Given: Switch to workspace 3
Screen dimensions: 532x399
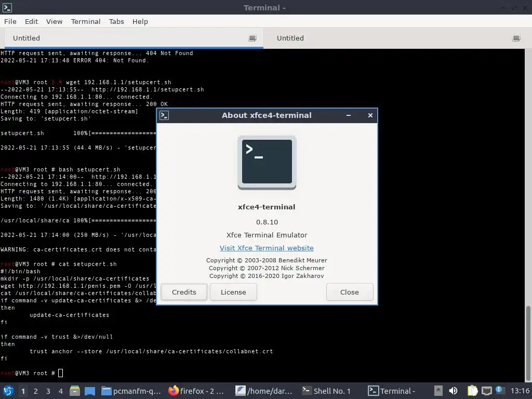Looking at the screenshot, I should pos(48,391).
